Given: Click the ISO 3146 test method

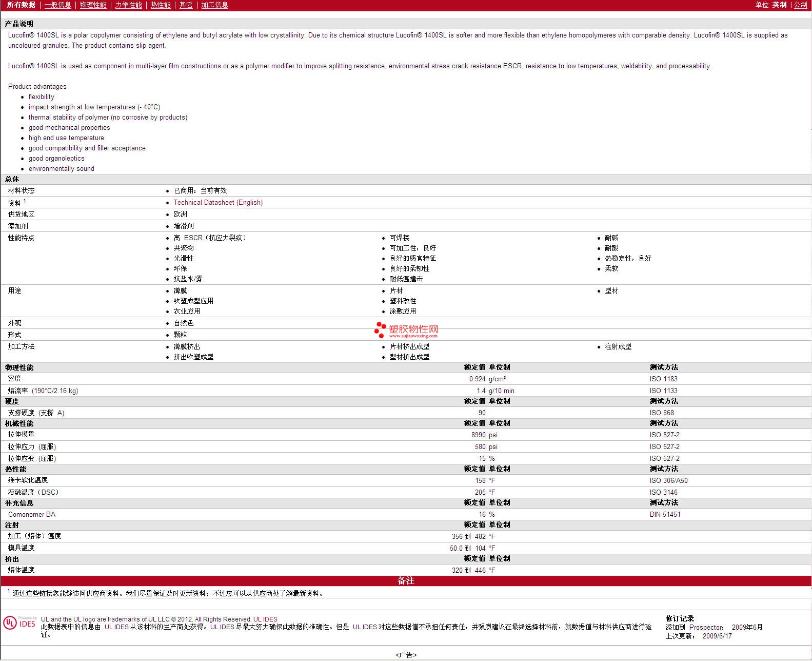Looking at the screenshot, I should coord(663,492).
